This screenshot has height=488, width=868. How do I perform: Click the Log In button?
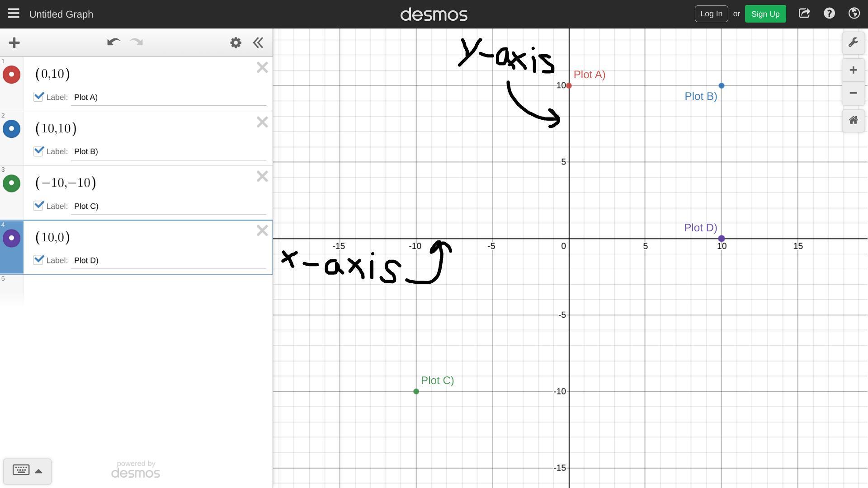click(x=711, y=14)
